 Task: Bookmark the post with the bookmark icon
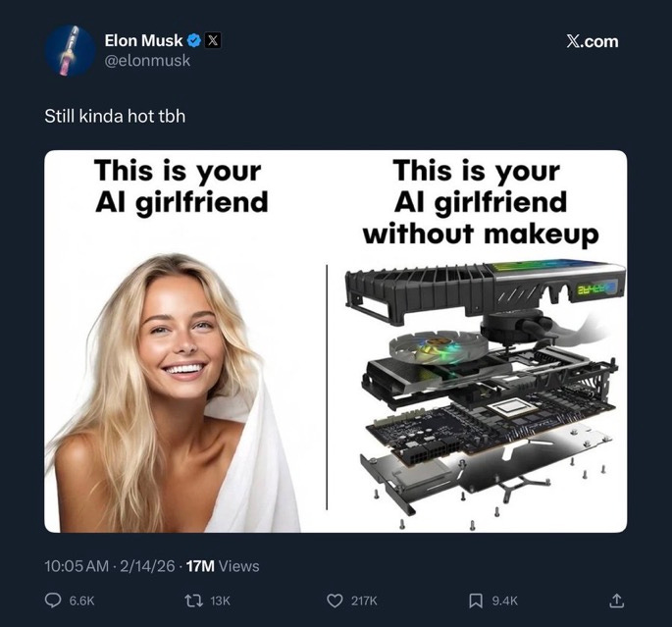click(x=475, y=601)
